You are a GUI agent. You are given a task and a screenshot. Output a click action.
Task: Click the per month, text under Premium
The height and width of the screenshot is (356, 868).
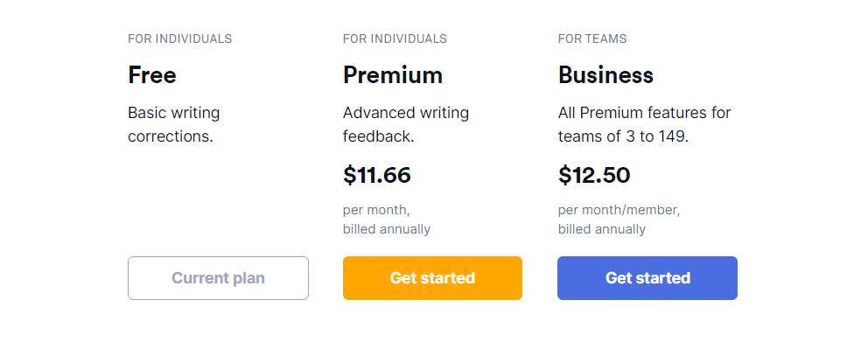[x=376, y=211]
